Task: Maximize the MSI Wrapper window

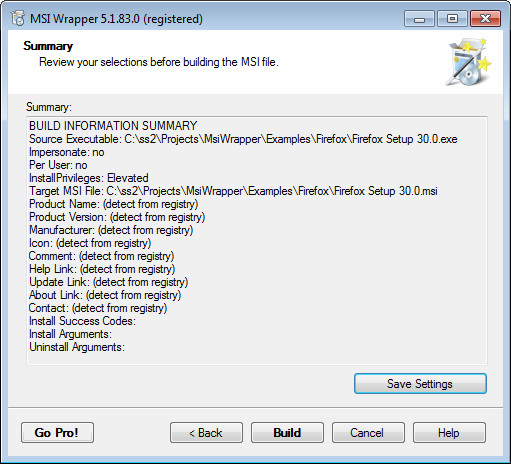Action: pos(452,19)
